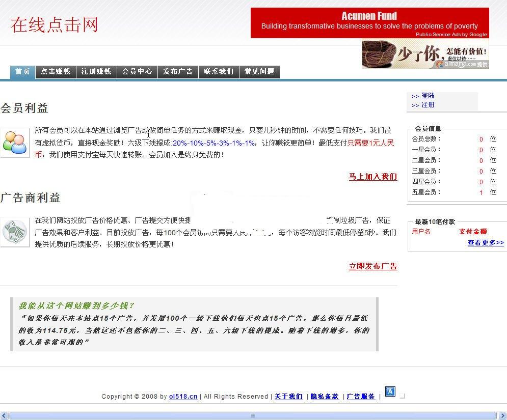
Task: Click the members icon beside 会员利益
Action: click(x=15, y=143)
